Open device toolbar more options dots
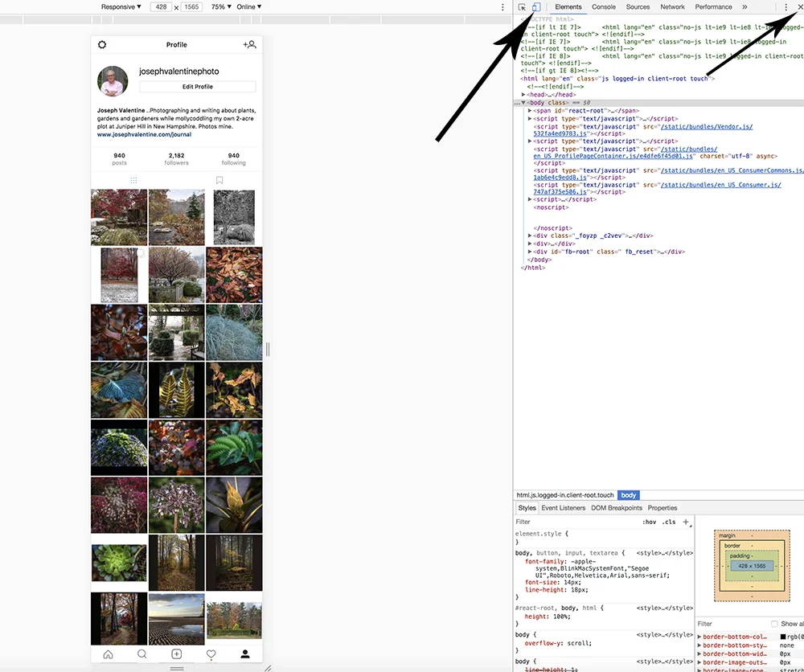The width and height of the screenshot is (804, 672). [x=503, y=7]
